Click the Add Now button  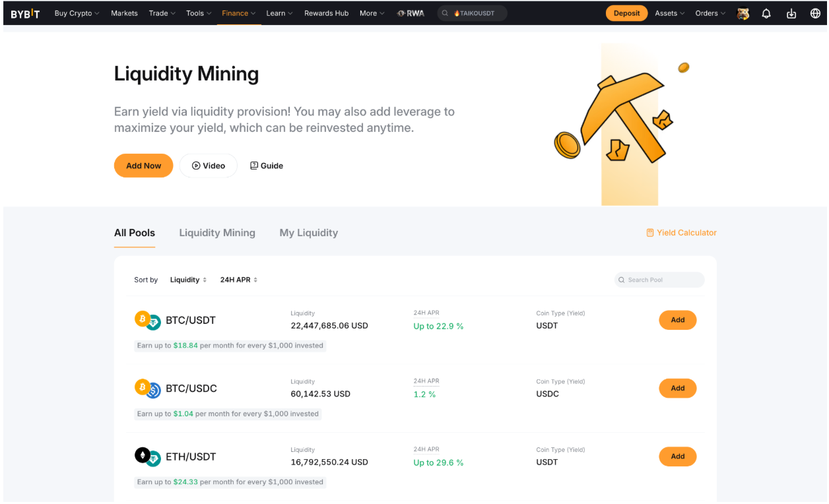(x=143, y=166)
